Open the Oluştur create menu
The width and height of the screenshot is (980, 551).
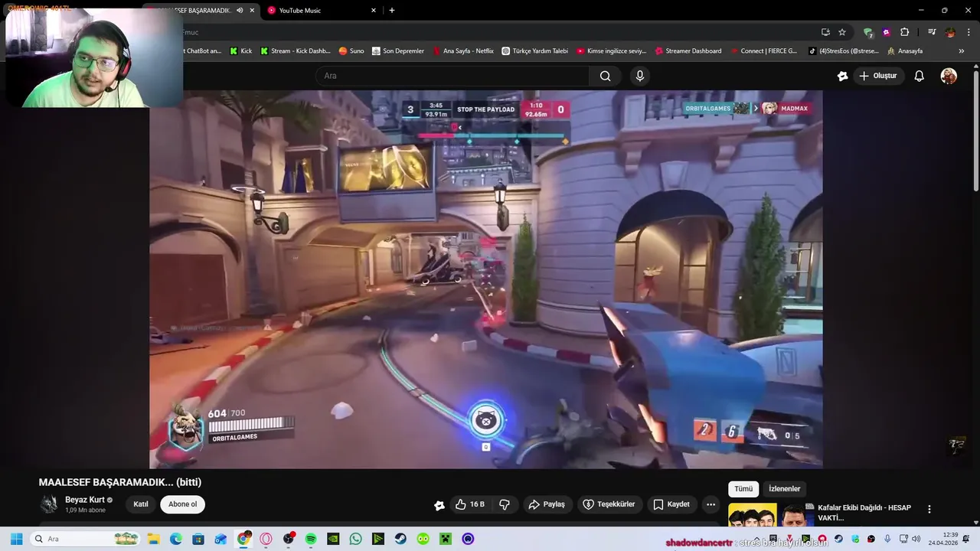click(x=877, y=76)
